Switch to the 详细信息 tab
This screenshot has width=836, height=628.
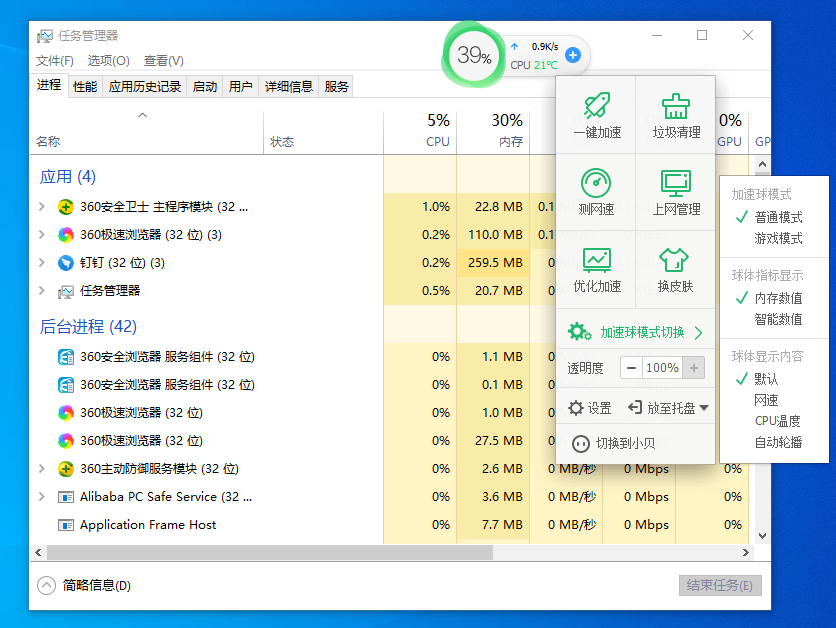(x=288, y=86)
